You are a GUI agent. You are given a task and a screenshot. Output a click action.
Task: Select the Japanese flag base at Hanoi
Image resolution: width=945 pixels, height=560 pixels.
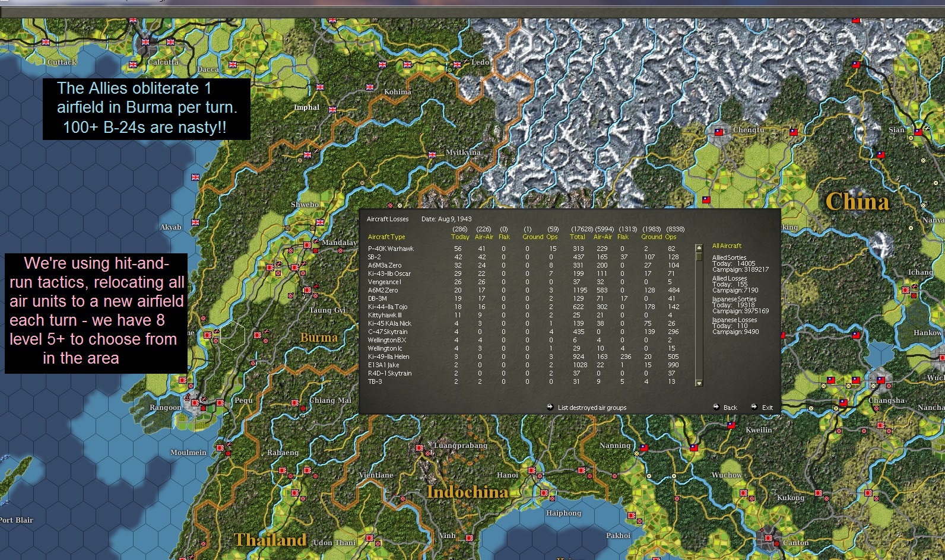click(x=532, y=470)
